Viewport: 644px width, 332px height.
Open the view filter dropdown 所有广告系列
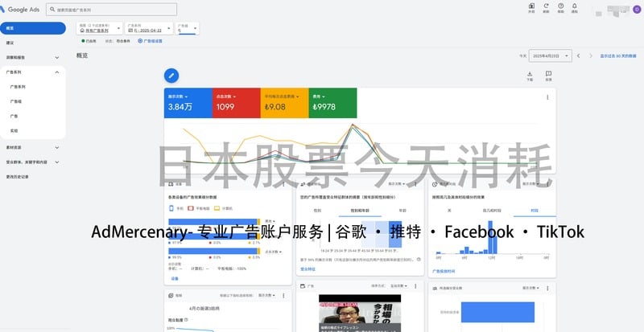pyautogui.click(x=99, y=28)
